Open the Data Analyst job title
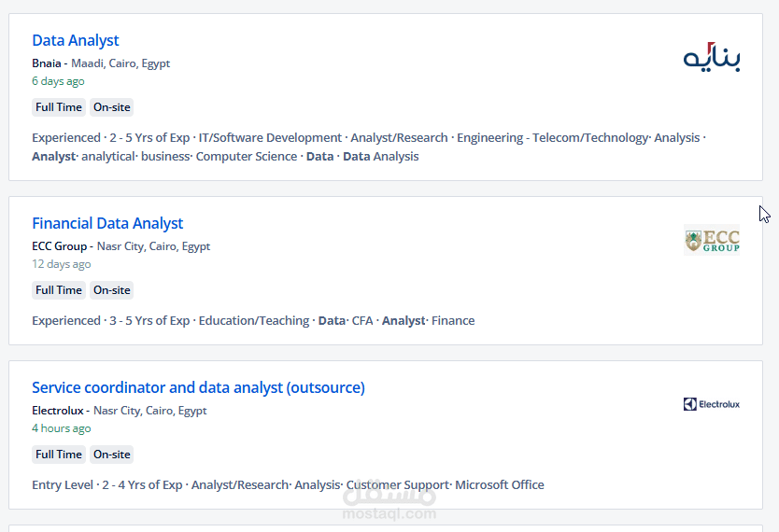Screen dimensions: 779x532 coord(76,40)
